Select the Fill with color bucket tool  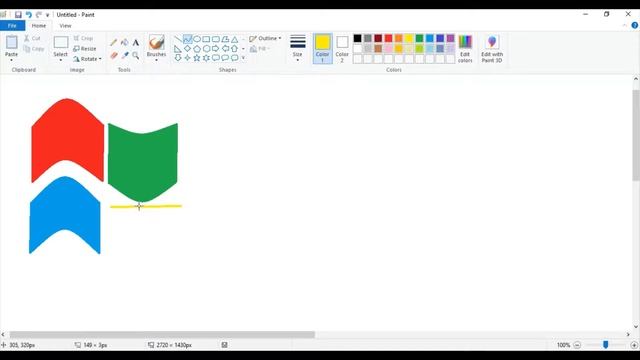(x=124, y=42)
